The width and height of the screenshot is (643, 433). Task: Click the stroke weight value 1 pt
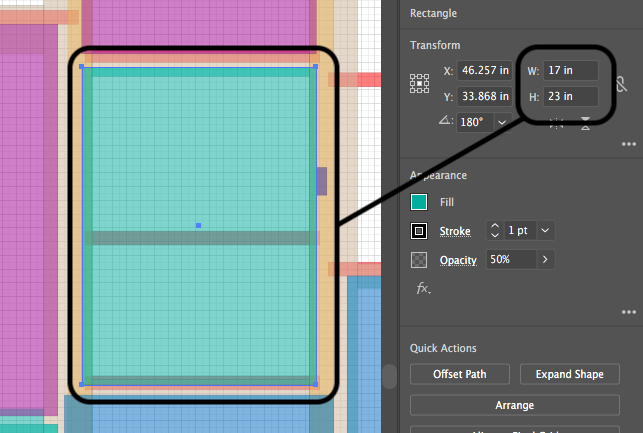520,230
